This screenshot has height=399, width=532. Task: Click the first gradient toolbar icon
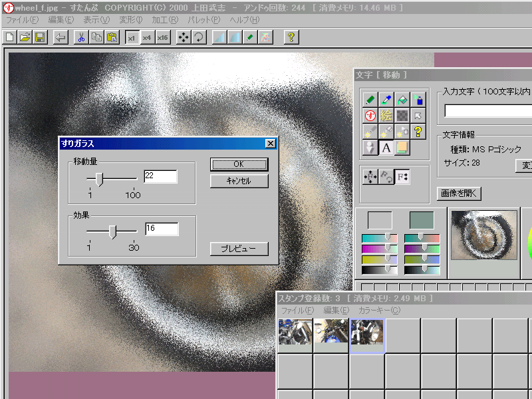pyautogui.click(x=219, y=37)
